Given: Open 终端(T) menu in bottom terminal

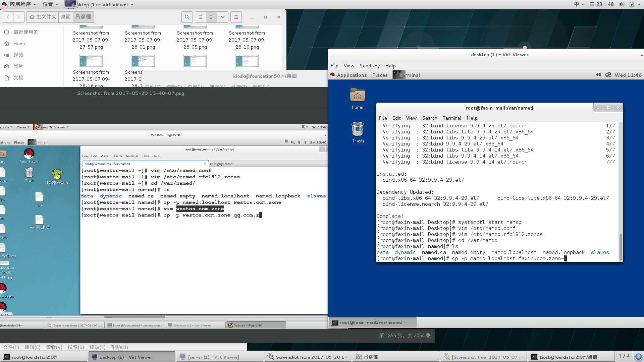Looking at the screenshot, I should [98, 347].
